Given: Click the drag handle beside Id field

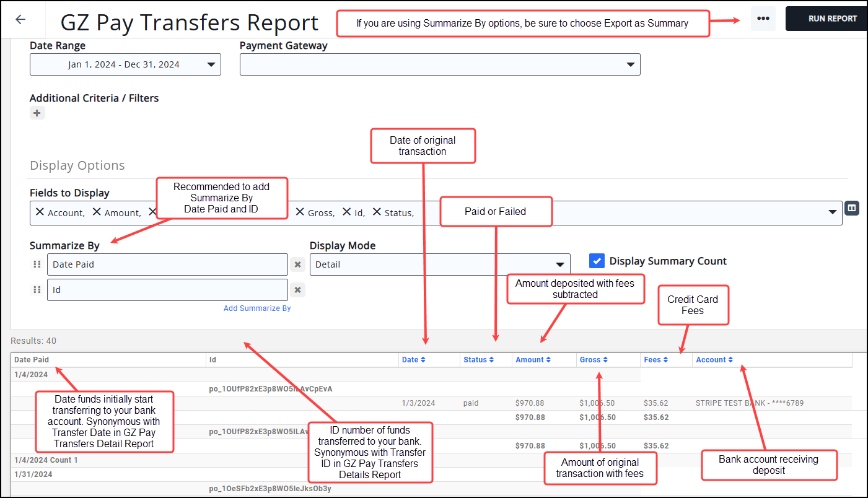Looking at the screenshot, I should (37, 290).
